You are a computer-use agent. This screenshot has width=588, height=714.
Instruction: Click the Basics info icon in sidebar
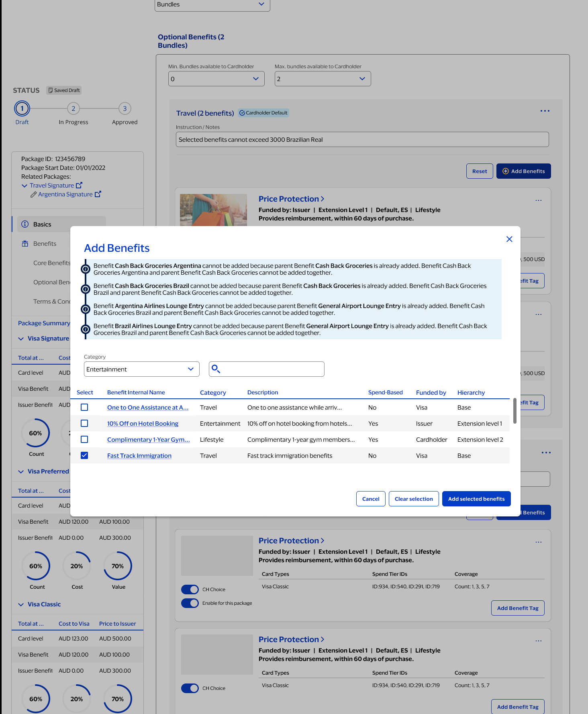point(25,224)
